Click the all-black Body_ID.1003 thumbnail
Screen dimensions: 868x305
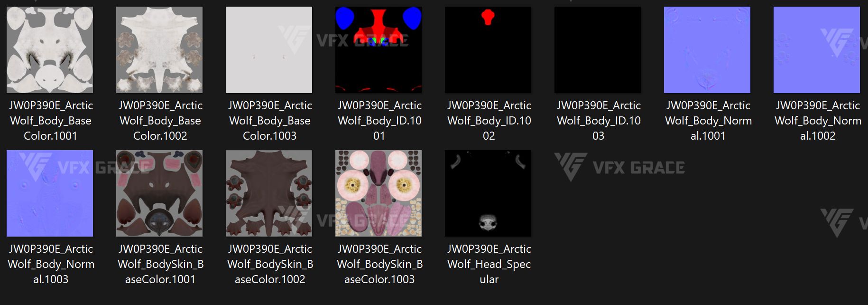coord(598,50)
